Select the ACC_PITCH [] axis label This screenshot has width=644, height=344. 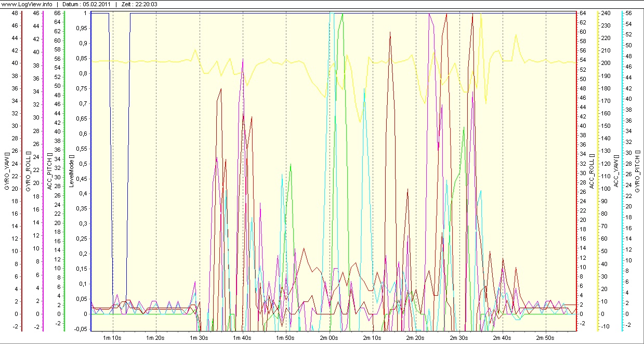pos(50,172)
